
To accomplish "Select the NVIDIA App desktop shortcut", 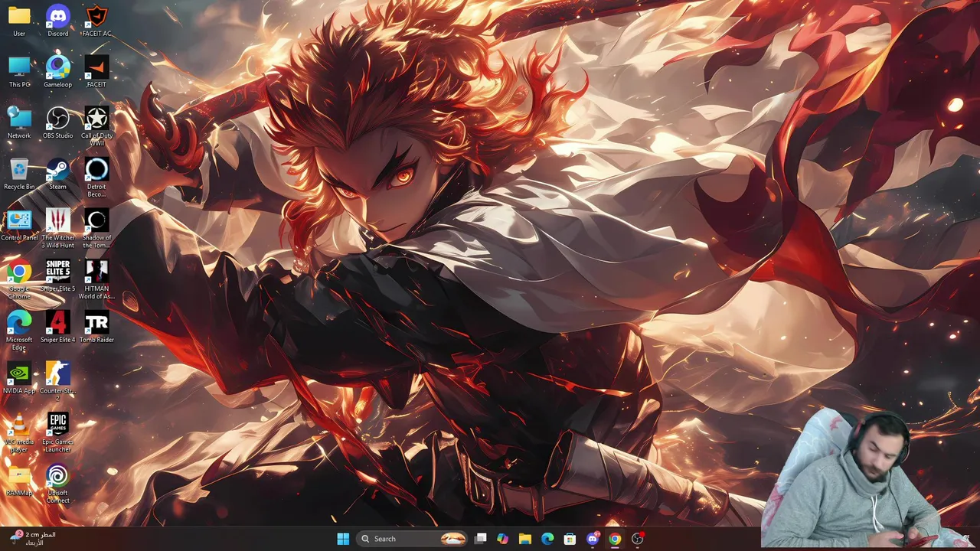I will click(19, 379).
